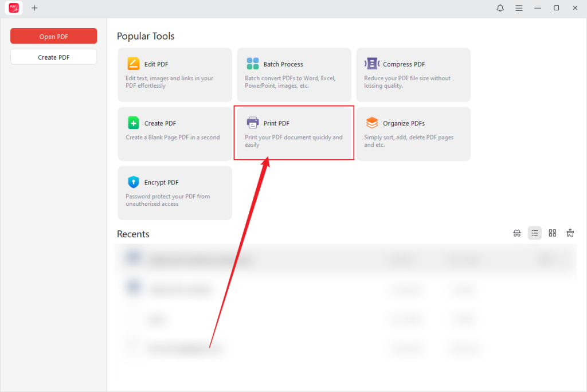This screenshot has width=587, height=392.
Task: Switch Recents to grid view
Action: pyautogui.click(x=552, y=233)
